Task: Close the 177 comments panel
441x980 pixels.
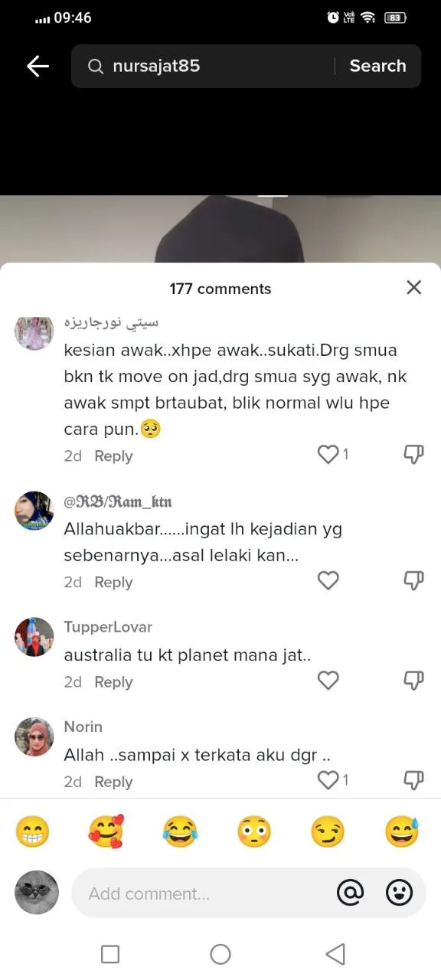Action: 413,287
